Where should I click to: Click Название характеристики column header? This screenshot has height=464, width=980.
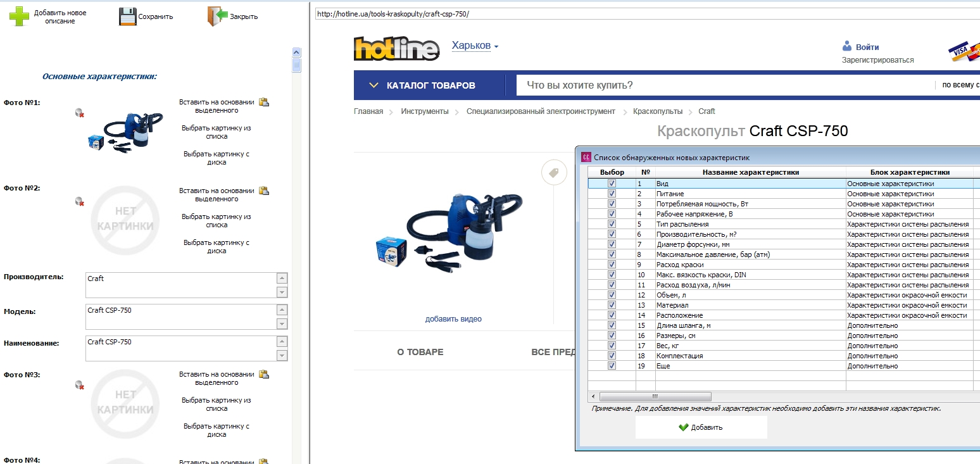point(750,172)
